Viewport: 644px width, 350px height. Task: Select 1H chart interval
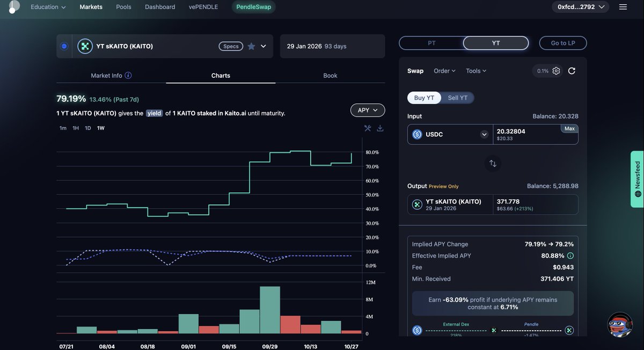tap(76, 128)
